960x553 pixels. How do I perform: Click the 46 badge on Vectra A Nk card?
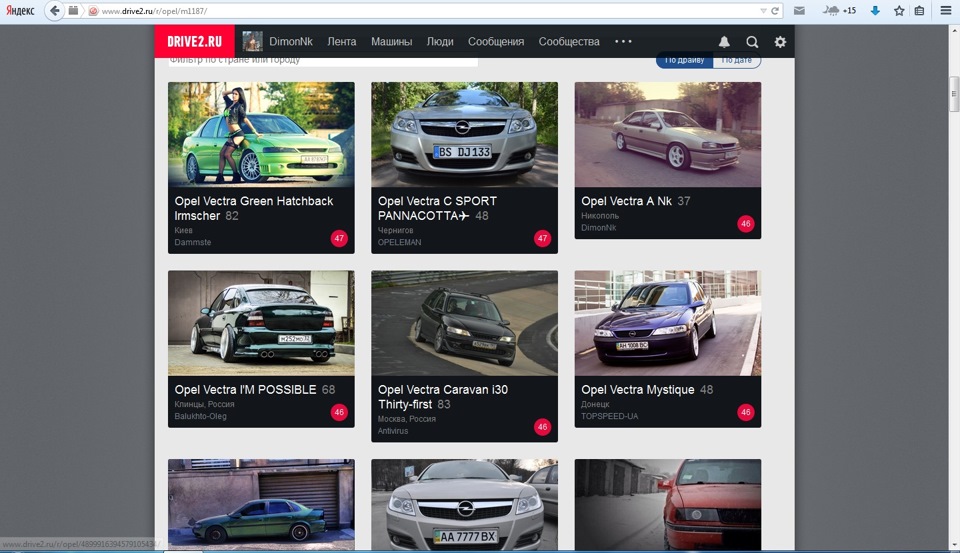[746, 224]
